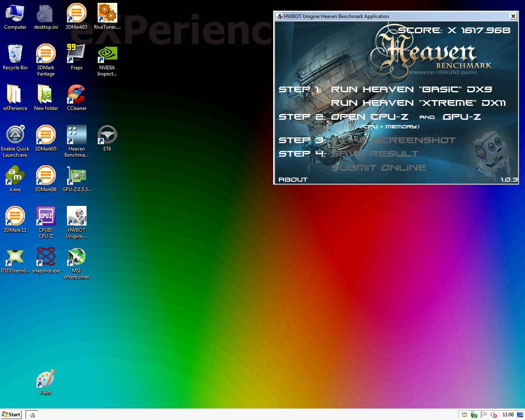Launch the CCleaner shortcut

point(76,98)
